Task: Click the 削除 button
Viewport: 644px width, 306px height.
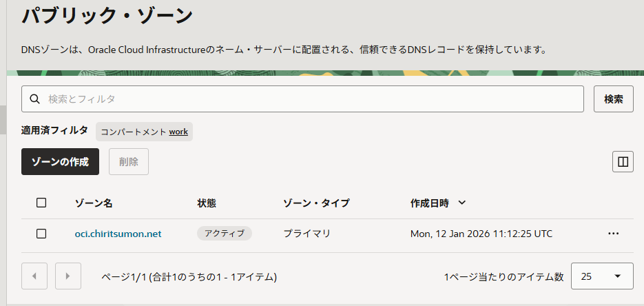Action: coord(129,162)
